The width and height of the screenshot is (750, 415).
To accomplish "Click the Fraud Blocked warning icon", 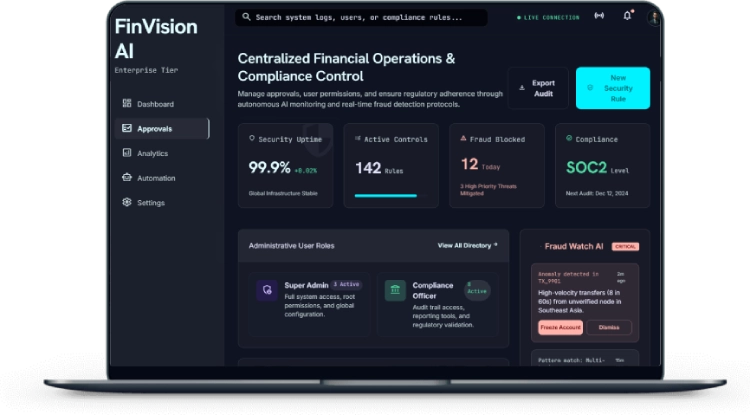I will click(463, 138).
